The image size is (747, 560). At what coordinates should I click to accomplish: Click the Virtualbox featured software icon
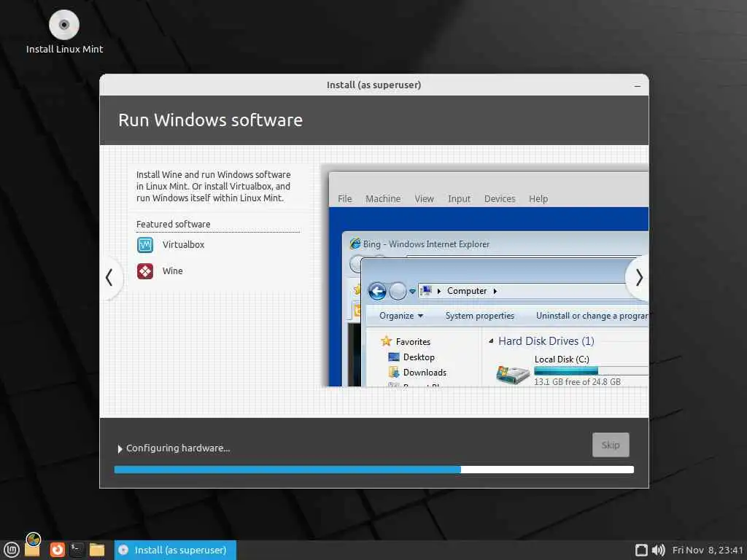[145, 245]
